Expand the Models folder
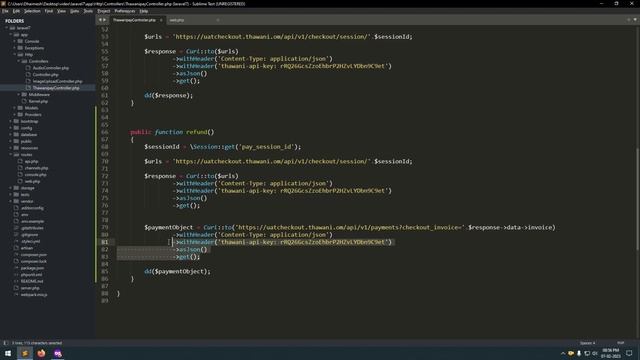Screen dimensions: 640x360 pyautogui.click(x=15, y=108)
